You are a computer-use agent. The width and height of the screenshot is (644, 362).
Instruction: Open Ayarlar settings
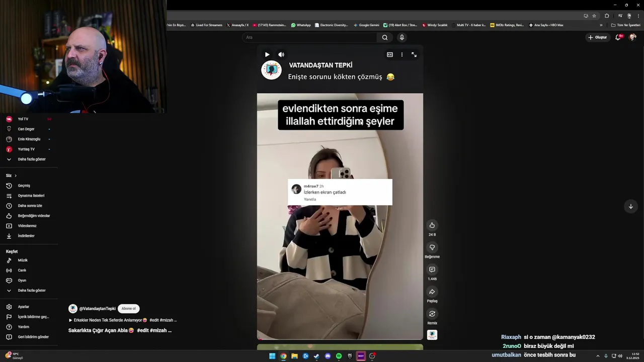[x=29, y=307]
